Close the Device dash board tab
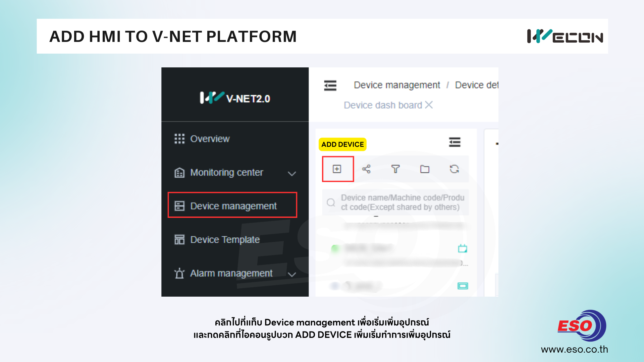 (x=429, y=105)
